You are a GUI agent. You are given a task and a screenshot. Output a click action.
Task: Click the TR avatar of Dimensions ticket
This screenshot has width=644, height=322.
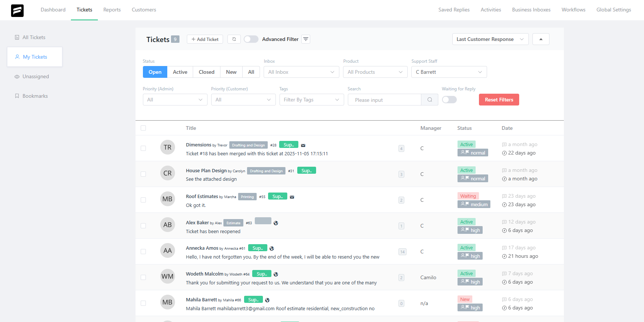[x=167, y=148]
